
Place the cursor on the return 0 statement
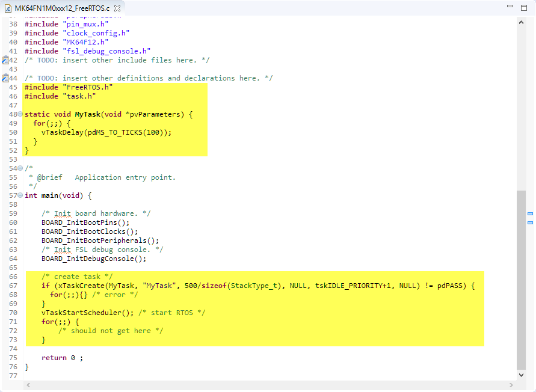click(x=60, y=358)
